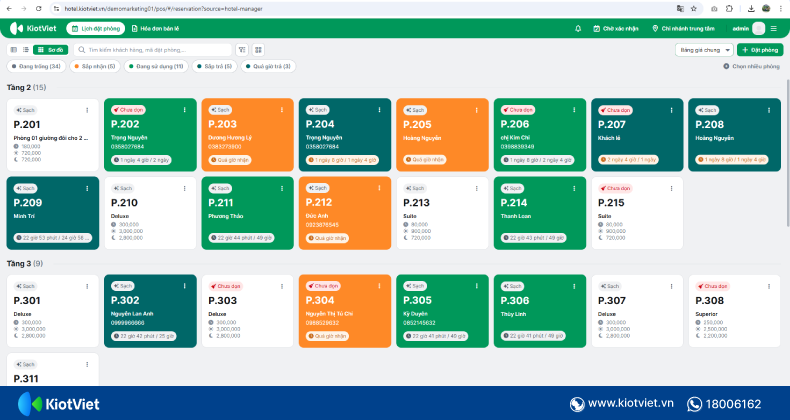
Task: Open three-dot menu on room P.206
Action: pos(574,110)
